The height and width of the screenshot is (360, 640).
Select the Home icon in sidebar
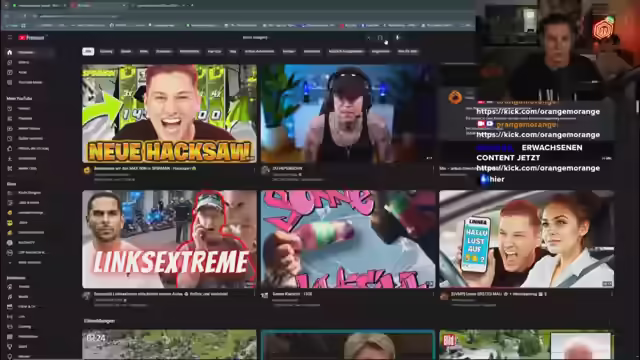click(x=10, y=52)
